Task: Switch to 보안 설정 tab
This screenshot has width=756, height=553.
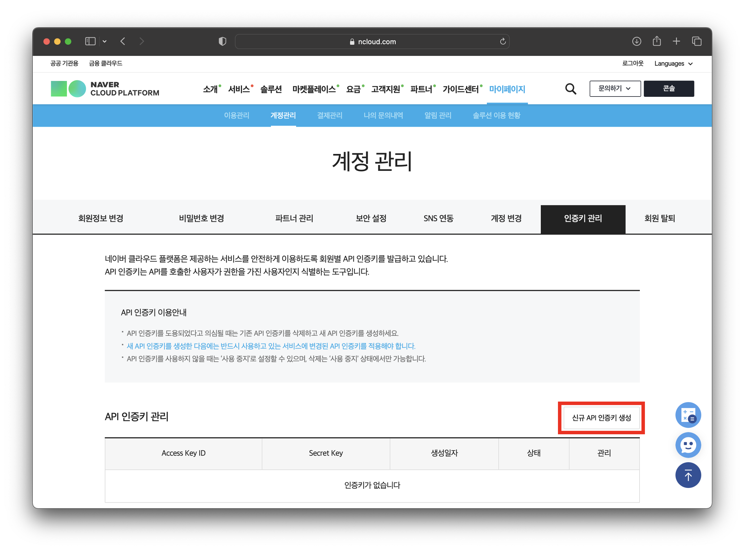Action: tap(371, 218)
